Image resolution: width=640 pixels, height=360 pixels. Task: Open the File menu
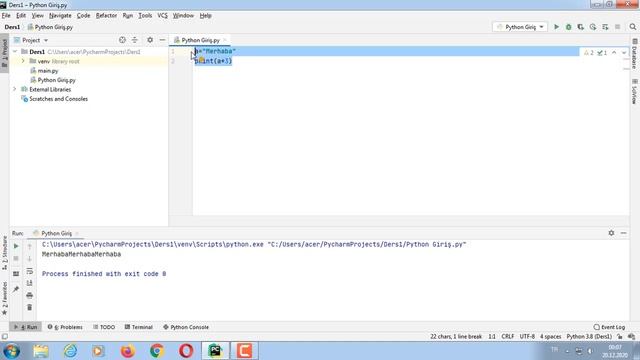pyautogui.click(x=6, y=16)
